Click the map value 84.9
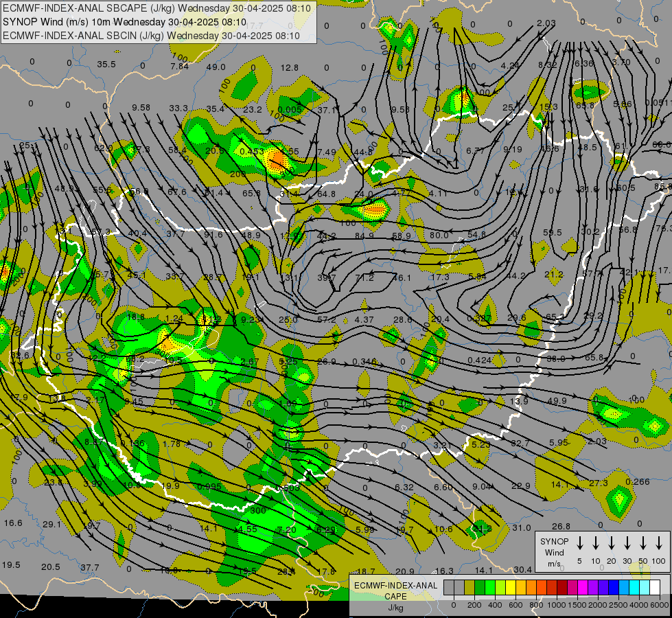 tap(364, 236)
